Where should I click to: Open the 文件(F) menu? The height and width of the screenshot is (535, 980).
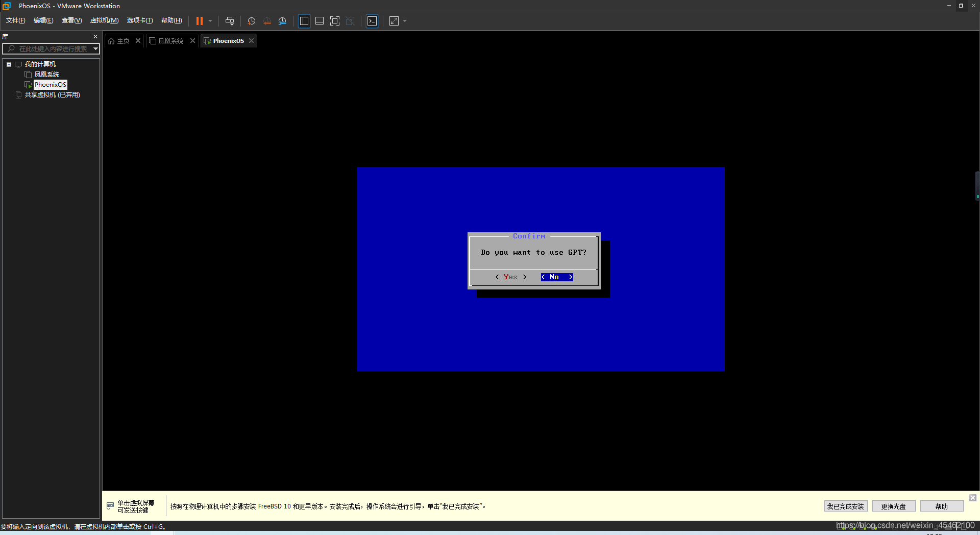tap(15, 20)
